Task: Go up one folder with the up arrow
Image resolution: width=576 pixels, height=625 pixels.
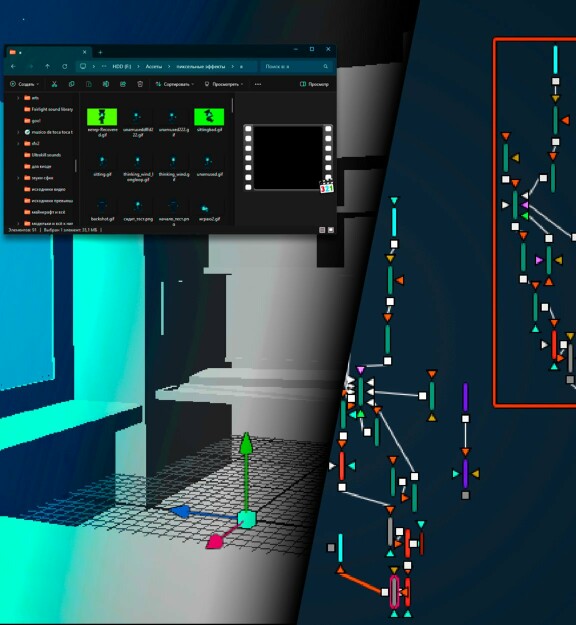Action: point(47,67)
